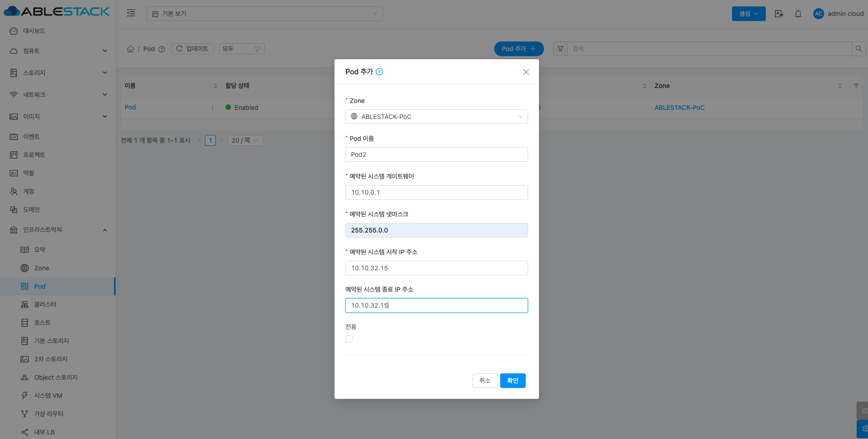Change the 20 / 쪽 page size
This screenshot has width=868, height=439.
tap(245, 140)
